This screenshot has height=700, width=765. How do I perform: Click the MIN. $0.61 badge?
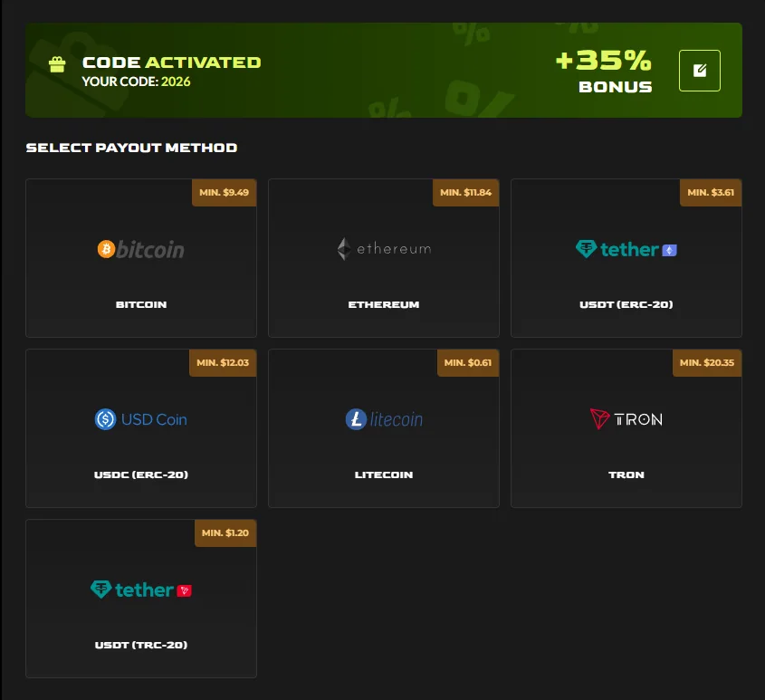click(x=468, y=363)
